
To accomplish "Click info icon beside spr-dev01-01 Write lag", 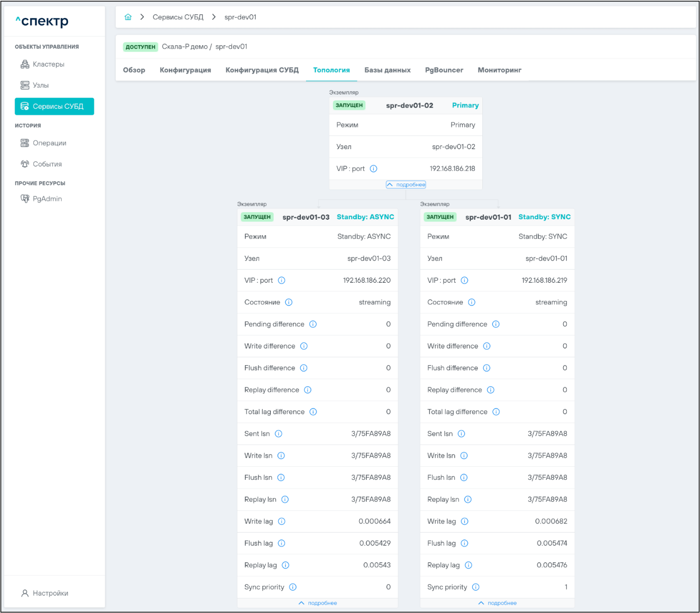I will 464,521.
